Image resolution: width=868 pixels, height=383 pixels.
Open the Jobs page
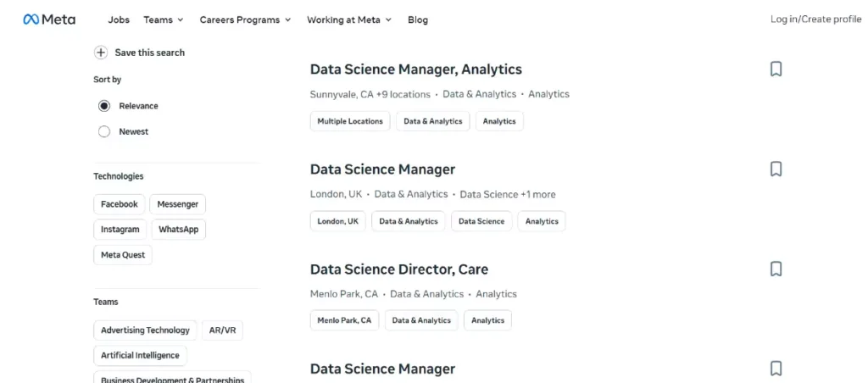click(119, 19)
